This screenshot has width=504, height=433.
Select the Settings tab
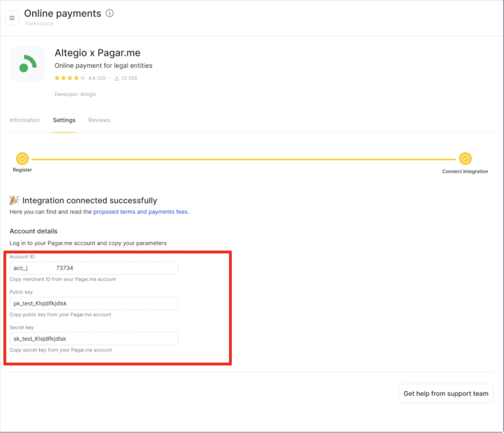(64, 120)
